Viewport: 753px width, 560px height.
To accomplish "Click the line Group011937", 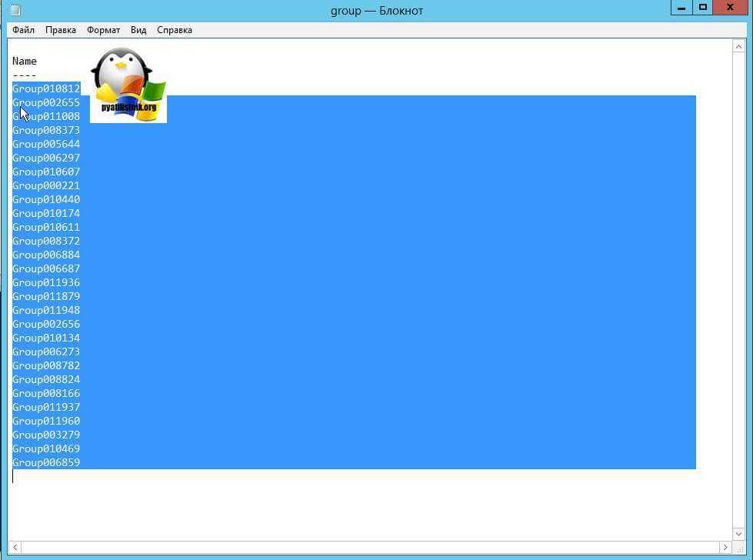I will tap(46, 407).
